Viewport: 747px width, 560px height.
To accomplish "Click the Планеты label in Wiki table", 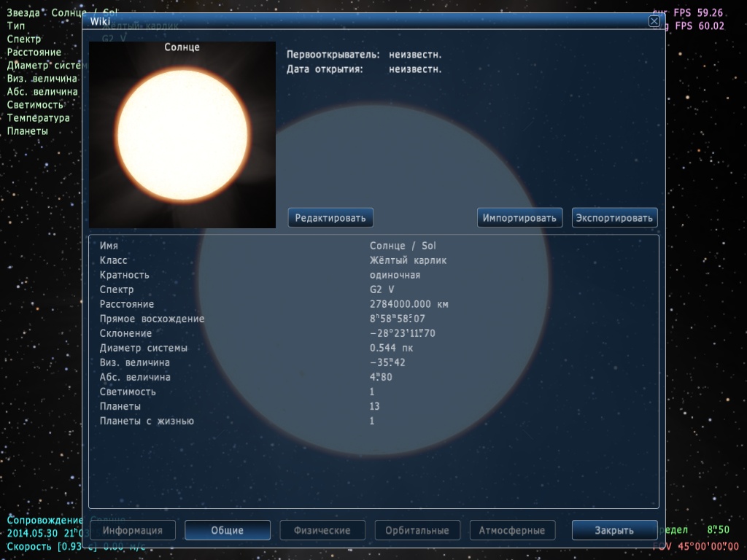I will [120, 407].
